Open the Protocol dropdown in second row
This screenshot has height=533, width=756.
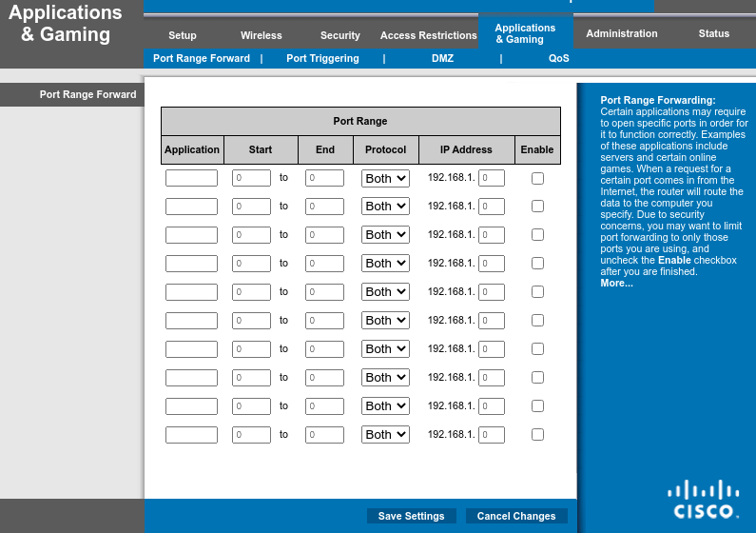(x=385, y=206)
